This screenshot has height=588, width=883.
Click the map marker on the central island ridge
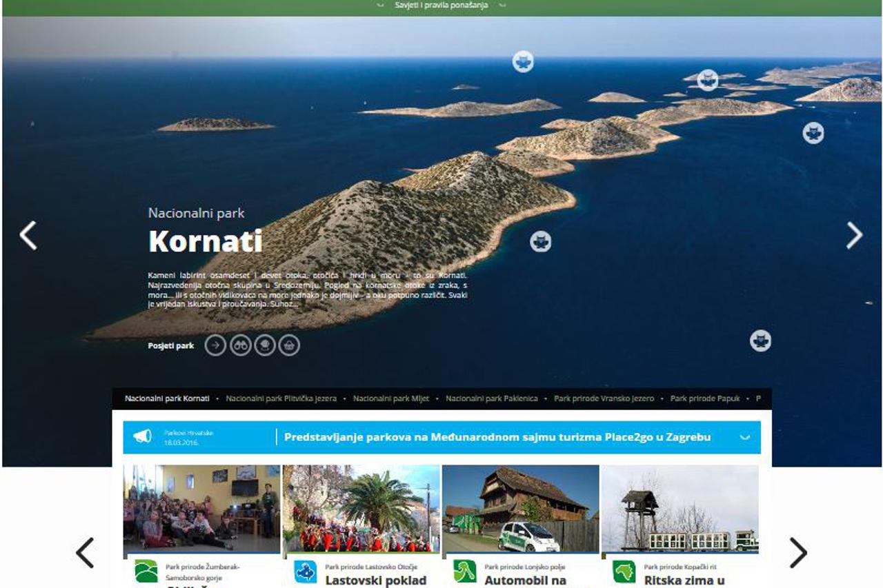540,241
